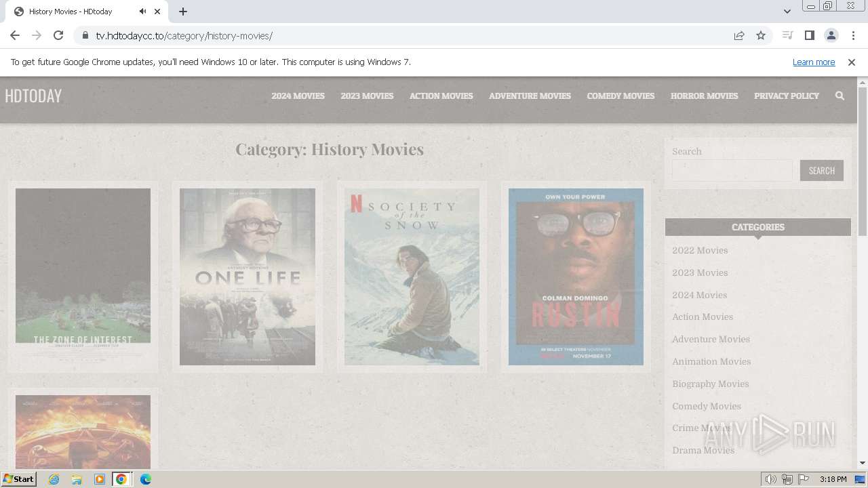Open system volume tray icon
This screenshot has width=868, height=488.
tap(770, 479)
